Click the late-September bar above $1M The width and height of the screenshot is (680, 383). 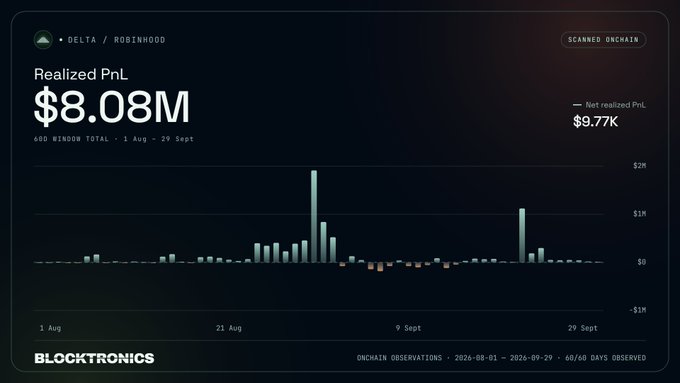522,235
